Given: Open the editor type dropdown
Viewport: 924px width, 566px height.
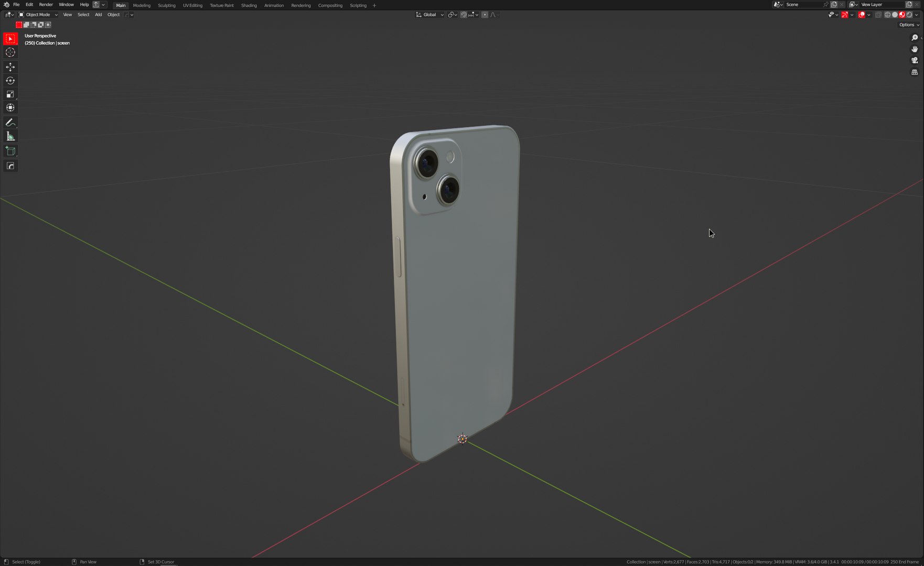Looking at the screenshot, I should pyautogui.click(x=9, y=15).
